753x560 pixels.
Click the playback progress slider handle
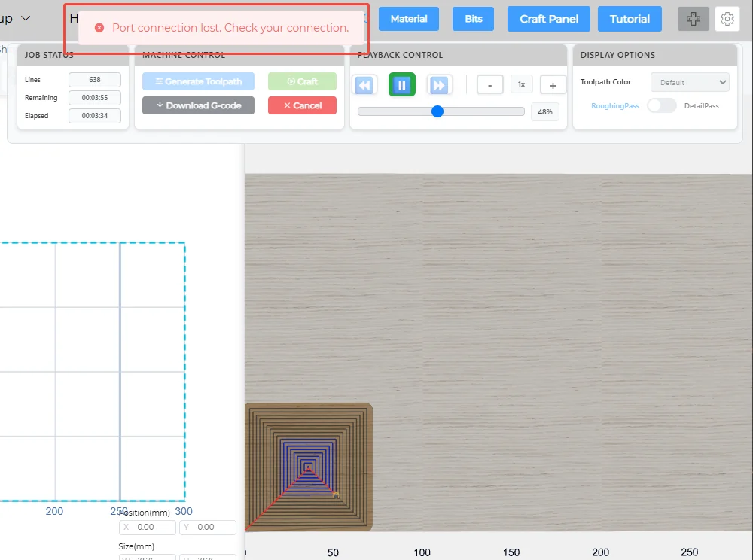[x=437, y=111]
